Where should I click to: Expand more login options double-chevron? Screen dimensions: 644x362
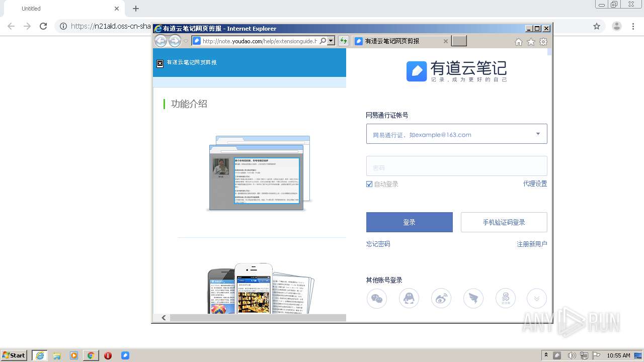click(537, 299)
